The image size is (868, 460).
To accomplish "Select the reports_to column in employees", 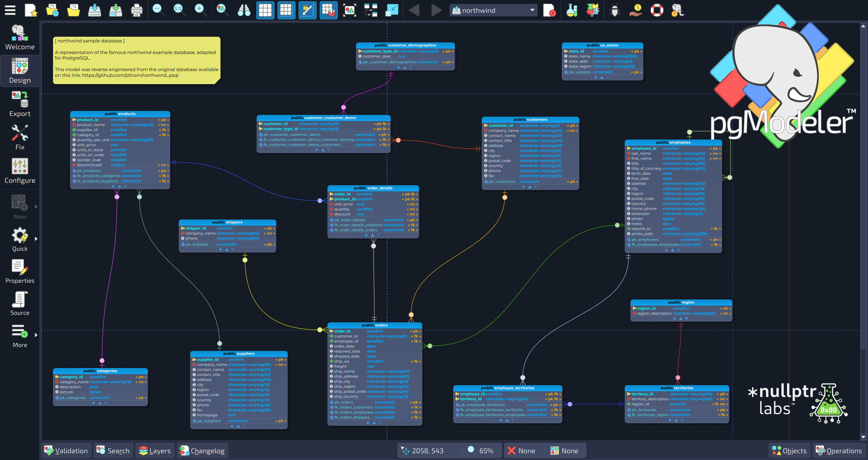I will coord(673,229).
